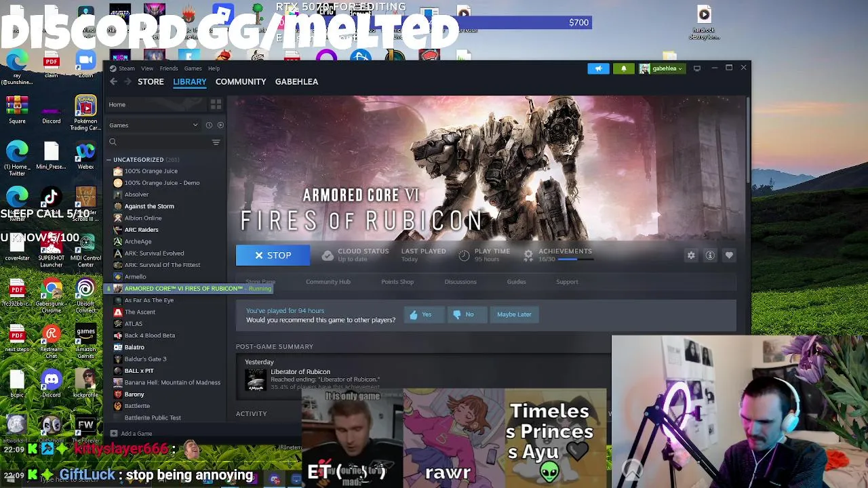Switch to the STORE tab
The height and width of the screenshot is (488, 868).
tap(151, 81)
